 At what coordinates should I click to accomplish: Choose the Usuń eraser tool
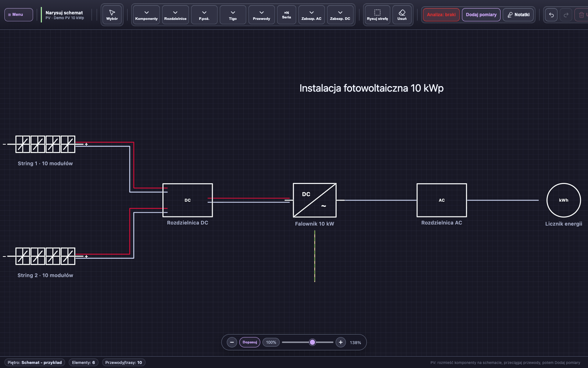(x=402, y=15)
